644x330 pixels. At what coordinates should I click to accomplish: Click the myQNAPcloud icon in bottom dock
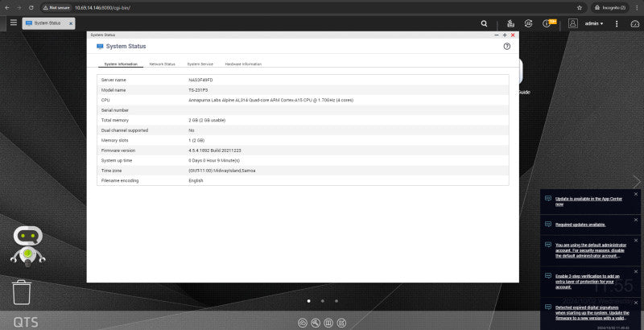tap(303, 323)
